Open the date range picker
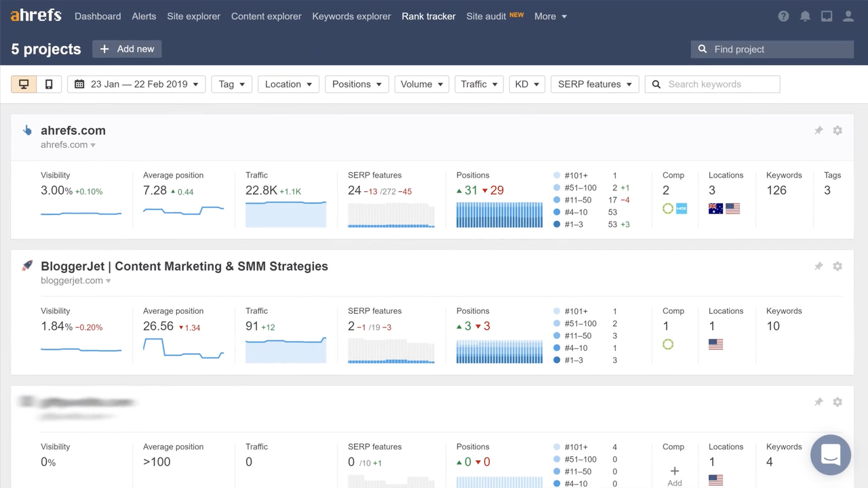This screenshot has height=488, width=868. 136,84
